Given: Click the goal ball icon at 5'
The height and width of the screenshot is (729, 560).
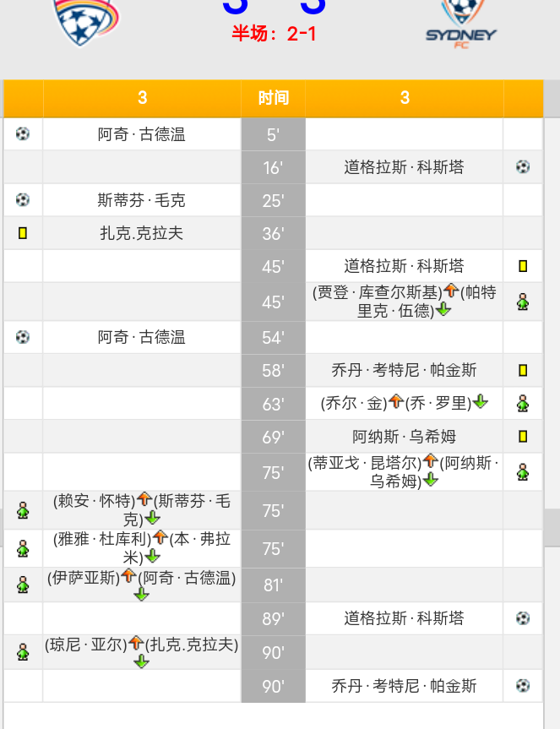Looking at the screenshot, I should click(x=23, y=134).
